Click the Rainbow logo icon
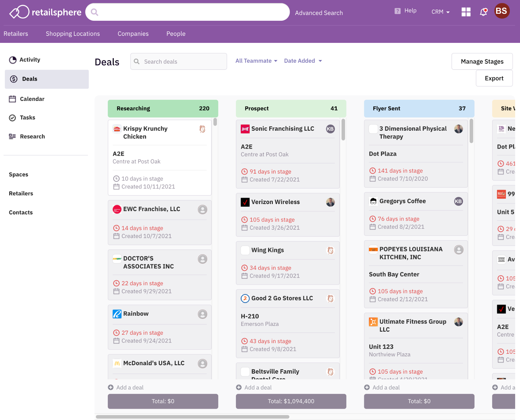This screenshot has height=420, width=520. (117, 314)
